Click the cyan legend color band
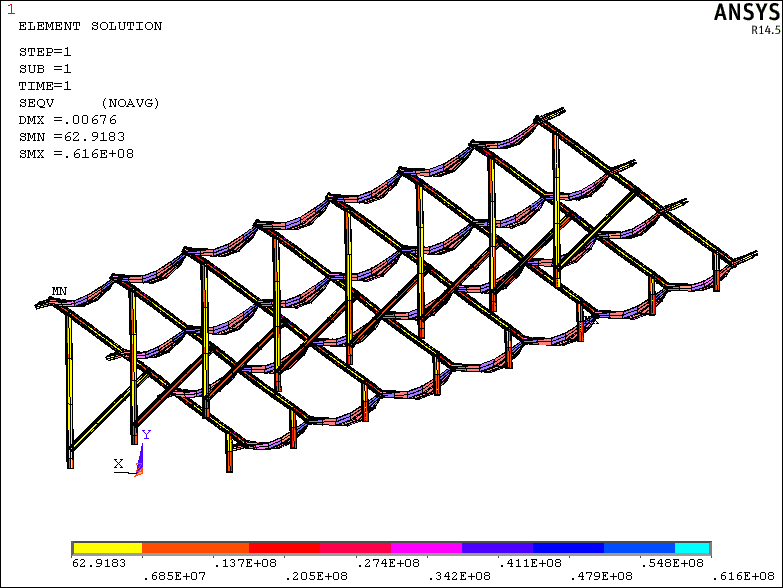783x588 pixels. click(692, 548)
